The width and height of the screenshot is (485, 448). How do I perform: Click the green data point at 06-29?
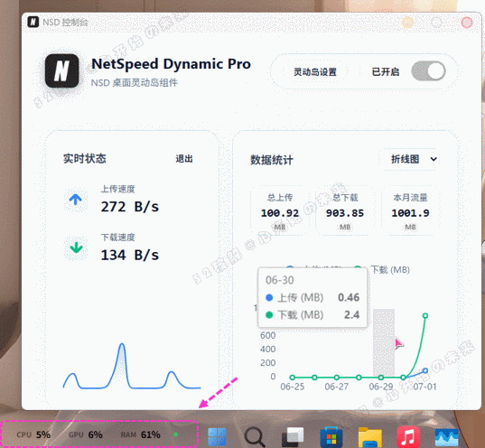(x=381, y=378)
